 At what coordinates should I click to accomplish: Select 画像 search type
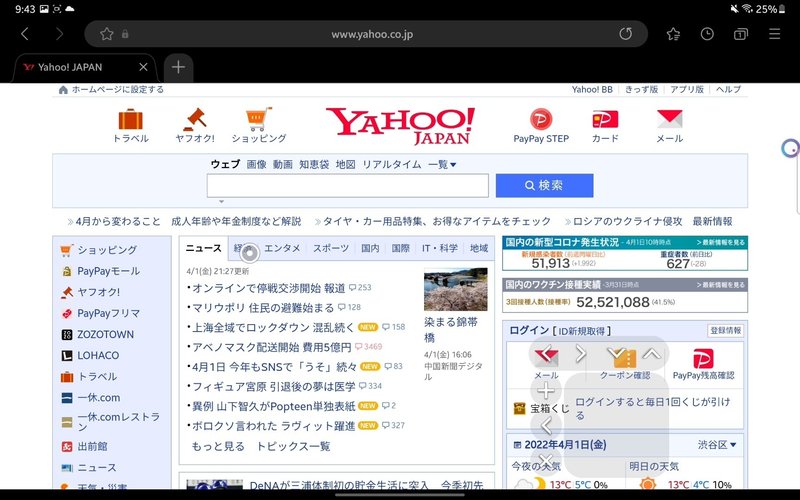click(257, 164)
